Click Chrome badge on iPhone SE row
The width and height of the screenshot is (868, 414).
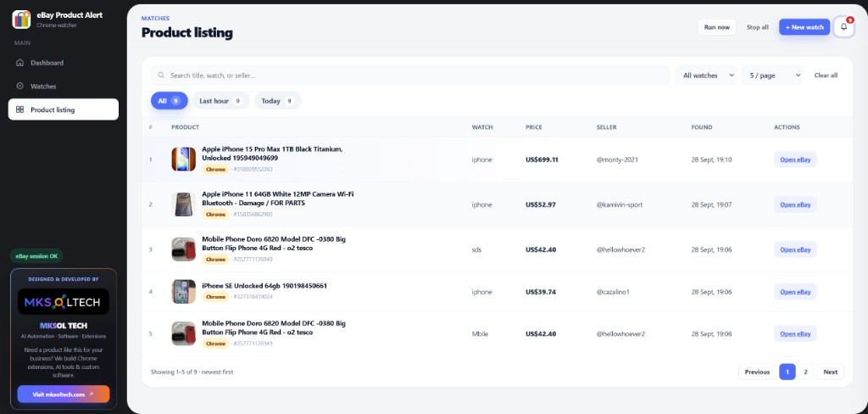215,297
